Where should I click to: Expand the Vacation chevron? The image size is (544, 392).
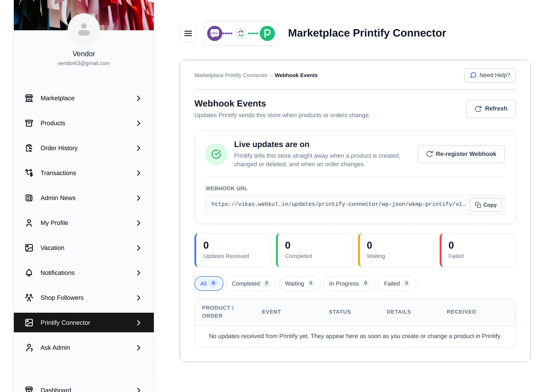(138, 248)
